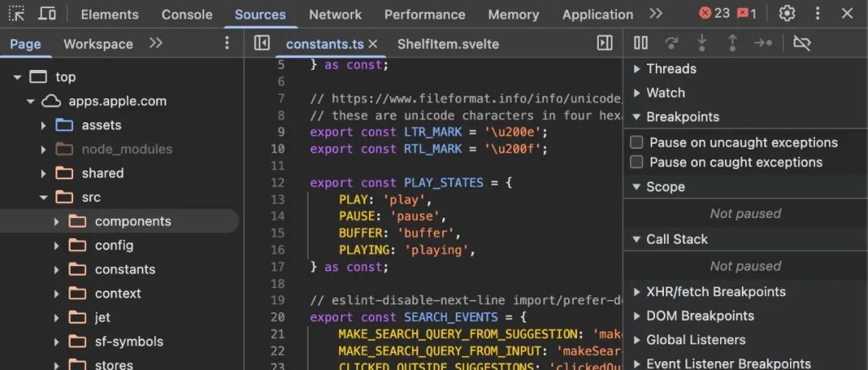Expand the Watch section
The width and height of the screenshot is (868, 370).
coord(637,92)
